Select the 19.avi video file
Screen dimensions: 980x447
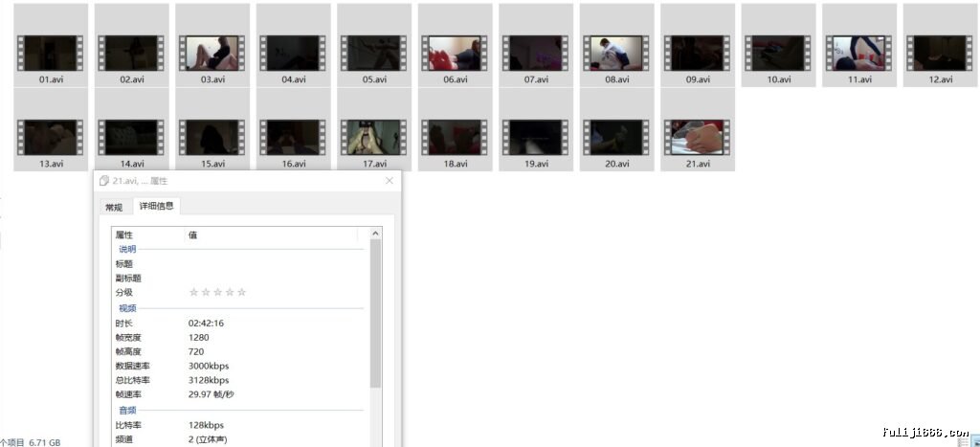point(536,129)
